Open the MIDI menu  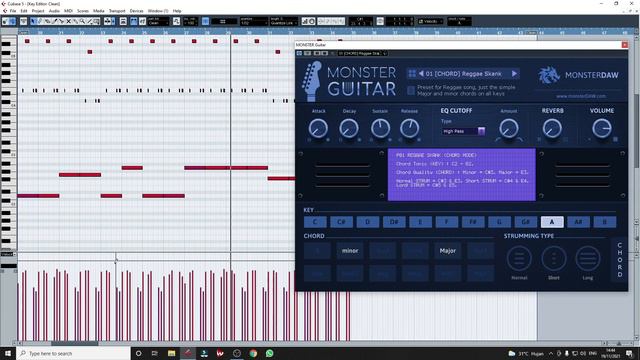[x=68, y=11]
